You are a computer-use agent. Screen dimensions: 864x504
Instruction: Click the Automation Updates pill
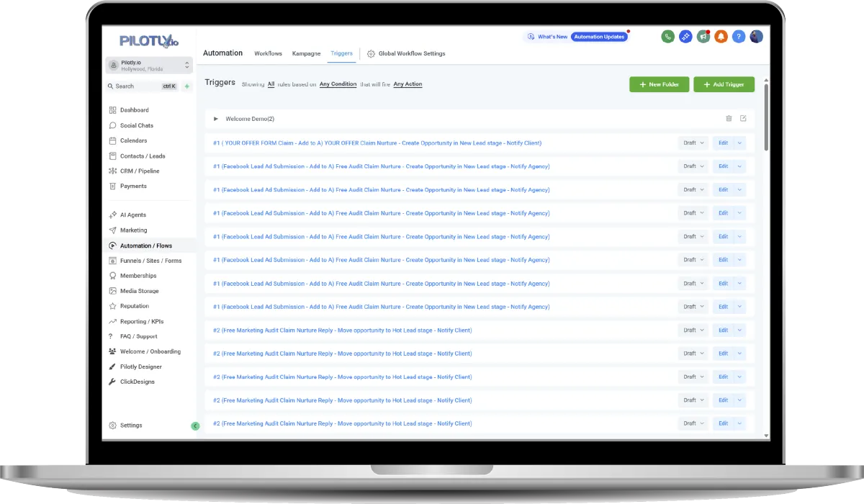599,37
